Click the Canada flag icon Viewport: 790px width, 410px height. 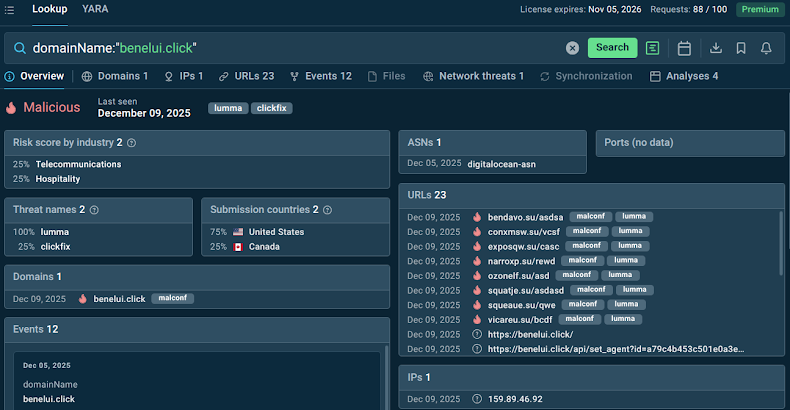tap(238, 246)
